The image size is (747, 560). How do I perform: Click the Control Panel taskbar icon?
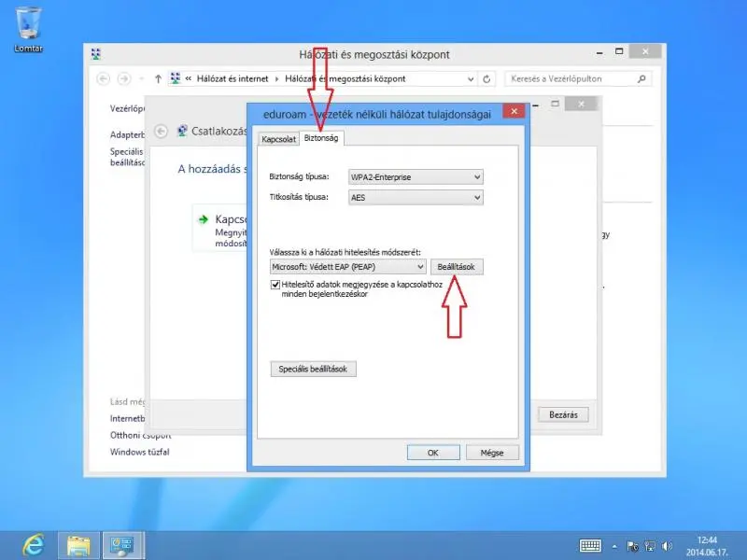(x=121, y=544)
